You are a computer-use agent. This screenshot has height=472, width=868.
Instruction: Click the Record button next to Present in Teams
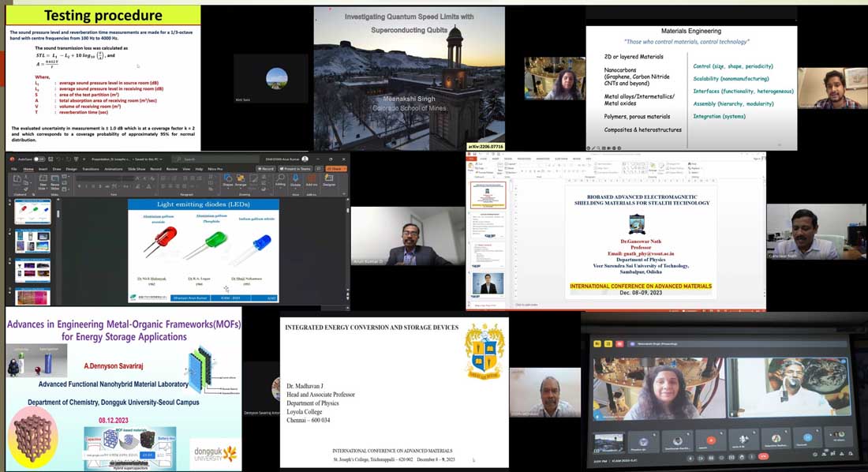point(266,169)
